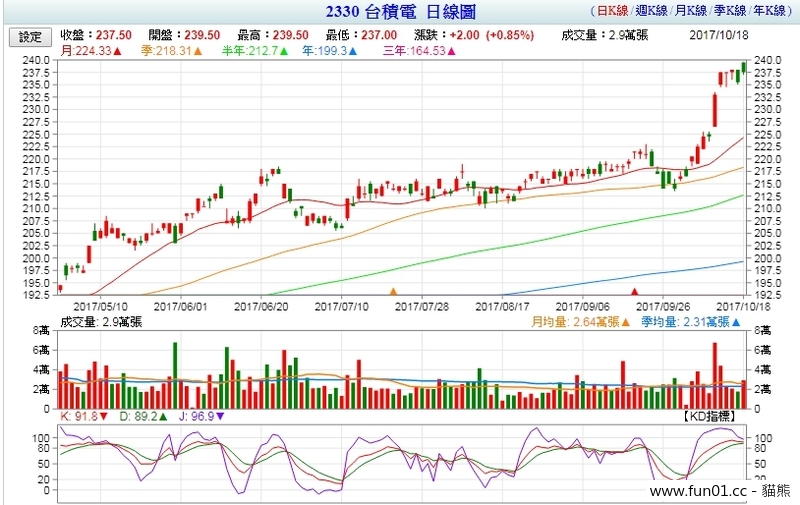Image resolution: width=800 pixels, height=505 pixels.
Task: Click the K: 91.8 indicator value
Action: pyautogui.click(x=84, y=417)
